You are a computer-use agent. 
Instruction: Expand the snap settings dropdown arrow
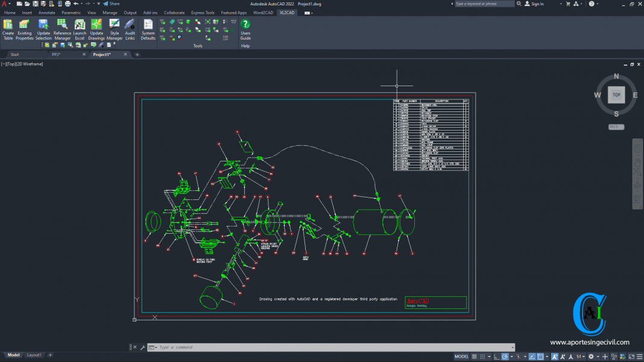click(489, 356)
